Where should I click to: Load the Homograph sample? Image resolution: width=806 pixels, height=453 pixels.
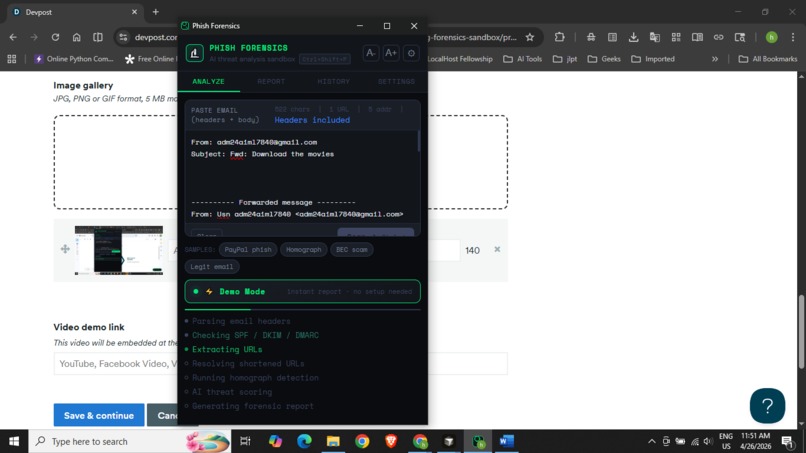coord(303,249)
